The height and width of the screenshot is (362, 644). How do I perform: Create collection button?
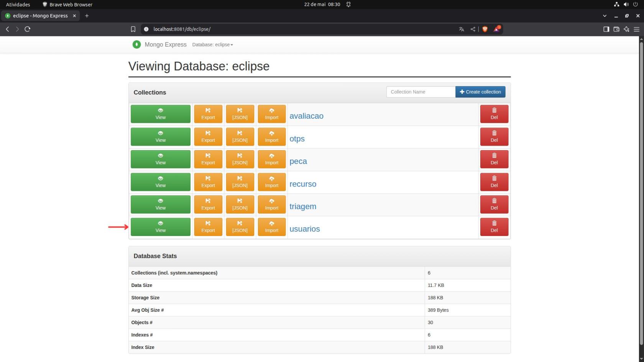point(480,92)
